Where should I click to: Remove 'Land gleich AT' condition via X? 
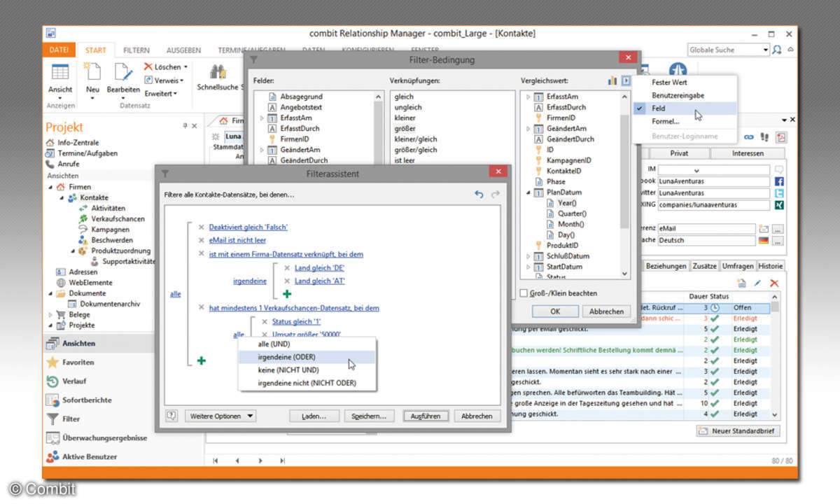287,281
